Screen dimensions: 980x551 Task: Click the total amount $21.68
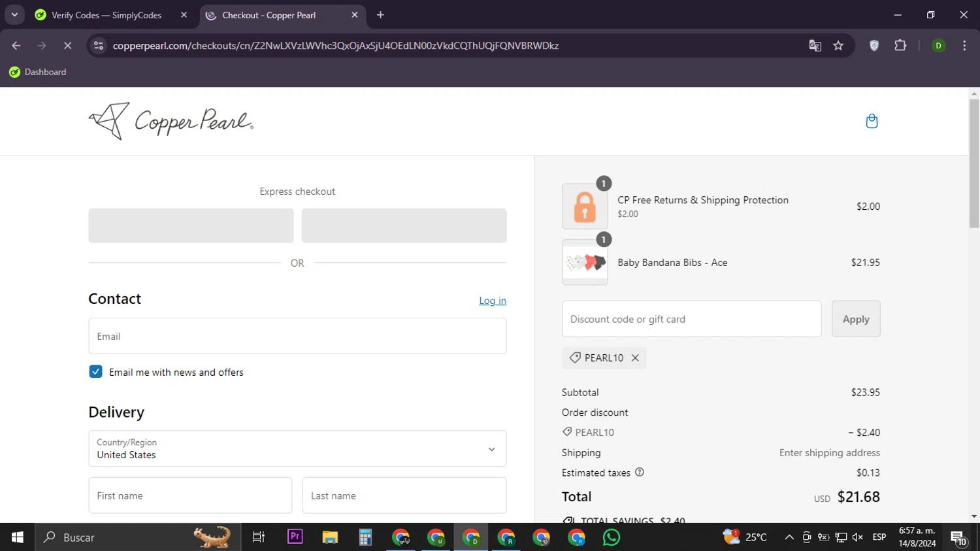point(858,497)
